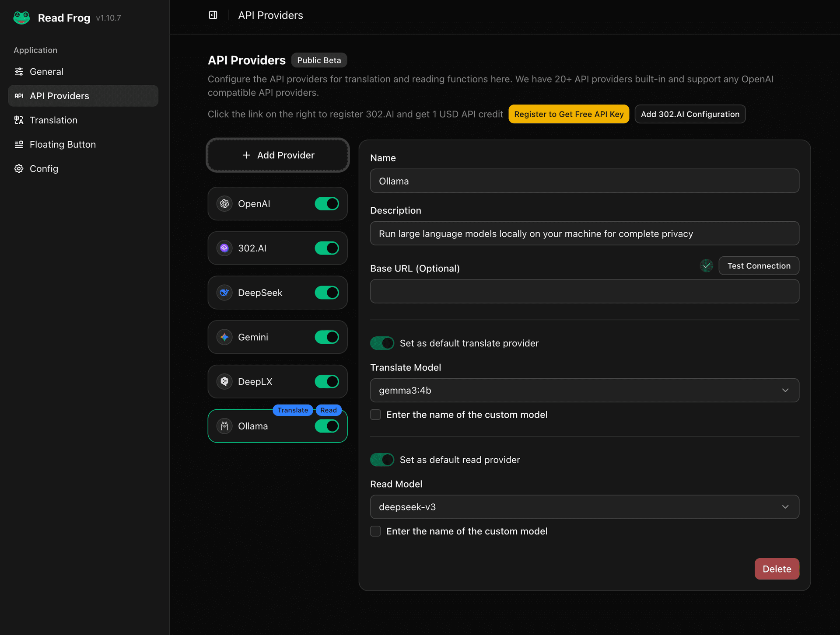Turn off default translate provider switch
This screenshot has width=840, height=635.
(x=382, y=343)
